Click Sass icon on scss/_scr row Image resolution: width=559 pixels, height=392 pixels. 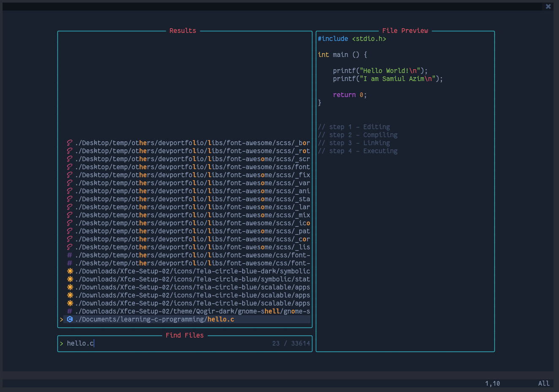tap(70, 159)
